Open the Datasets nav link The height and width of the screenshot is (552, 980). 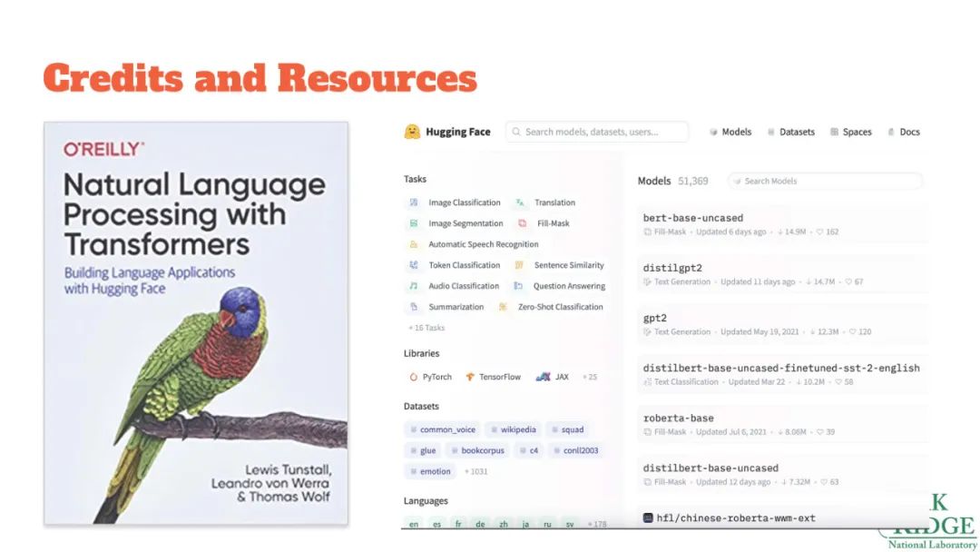tap(790, 132)
